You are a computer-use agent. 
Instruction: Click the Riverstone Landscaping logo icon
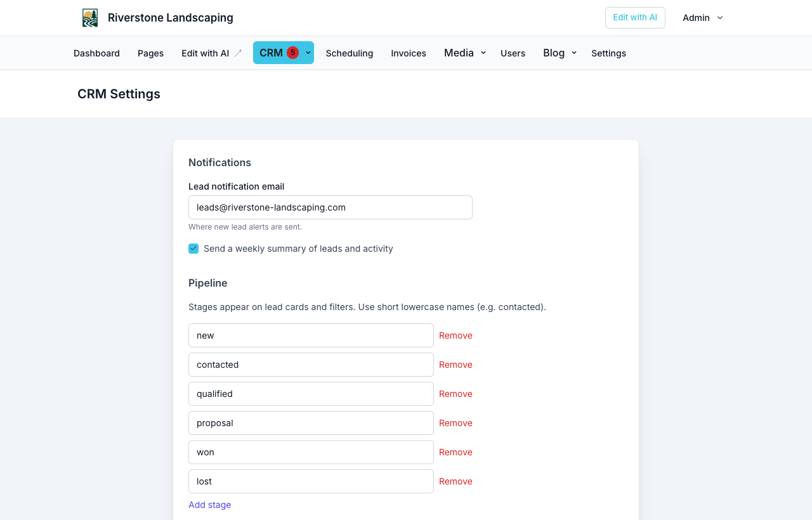pos(90,18)
